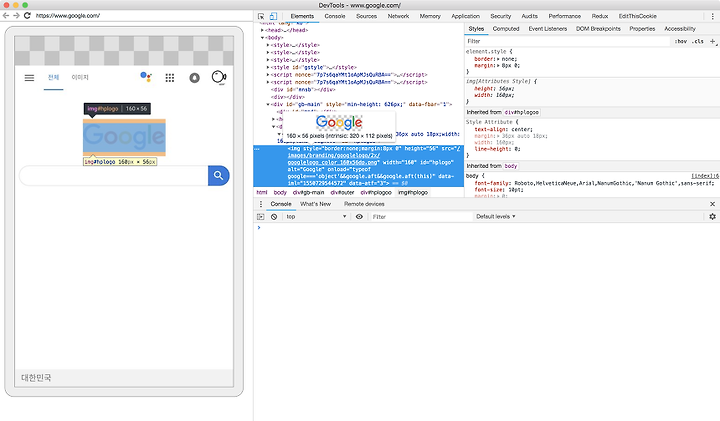The image size is (720, 421).
Task: Show console sidebar icon
Action: coord(261,217)
